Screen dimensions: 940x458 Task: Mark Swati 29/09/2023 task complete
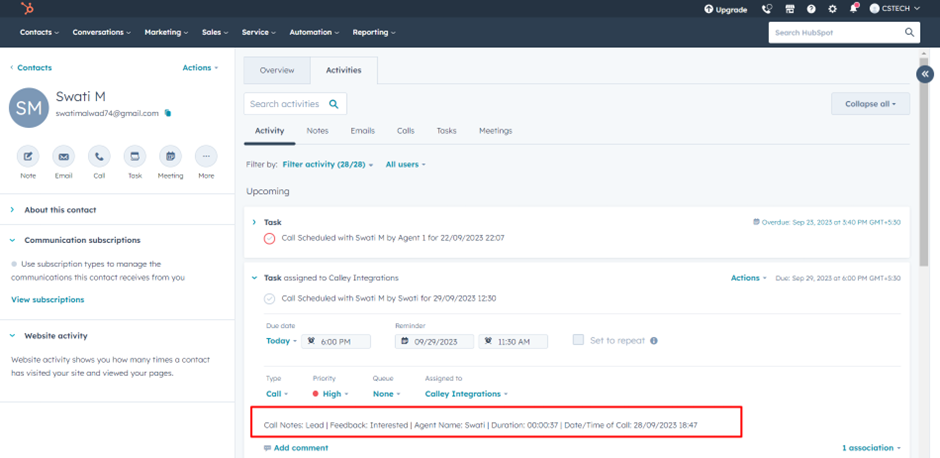(x=270, y=298)
